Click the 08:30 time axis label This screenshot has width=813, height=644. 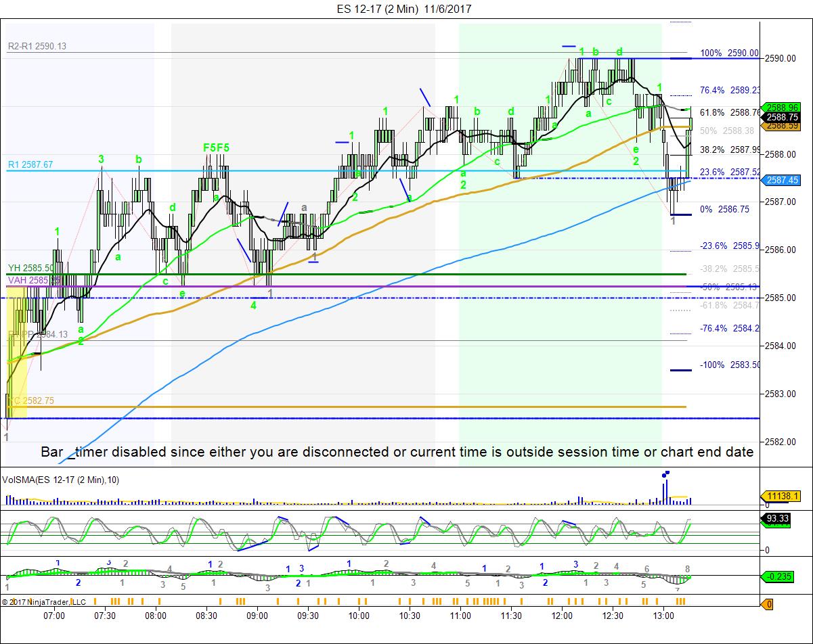pos(206,616)
